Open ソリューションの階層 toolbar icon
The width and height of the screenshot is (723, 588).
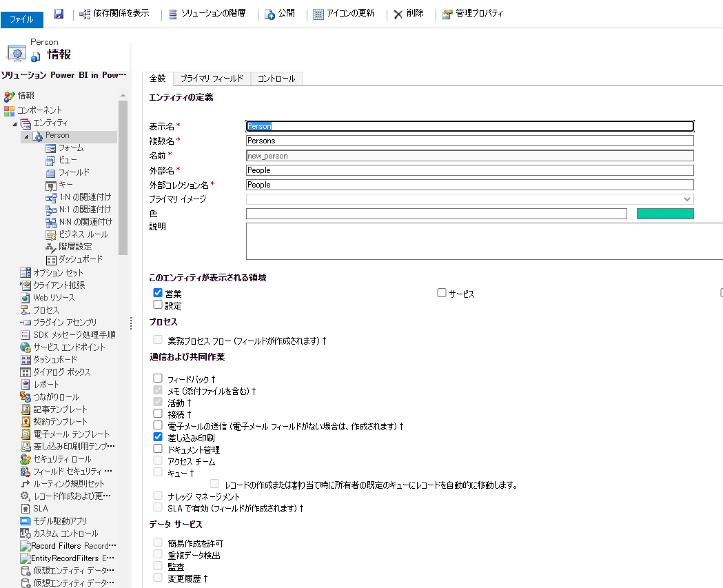point(173,14)
